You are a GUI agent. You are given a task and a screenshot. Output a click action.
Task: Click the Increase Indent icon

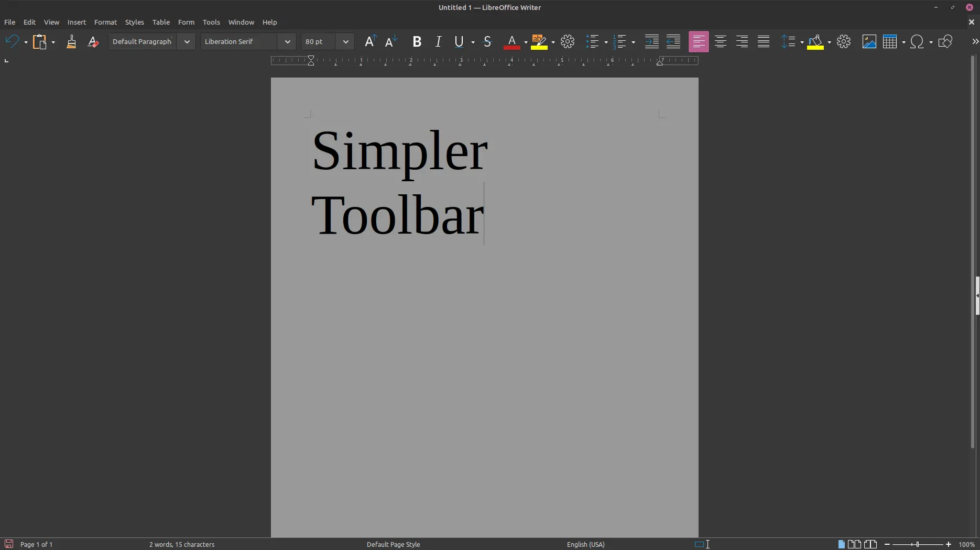click(651, 42)
